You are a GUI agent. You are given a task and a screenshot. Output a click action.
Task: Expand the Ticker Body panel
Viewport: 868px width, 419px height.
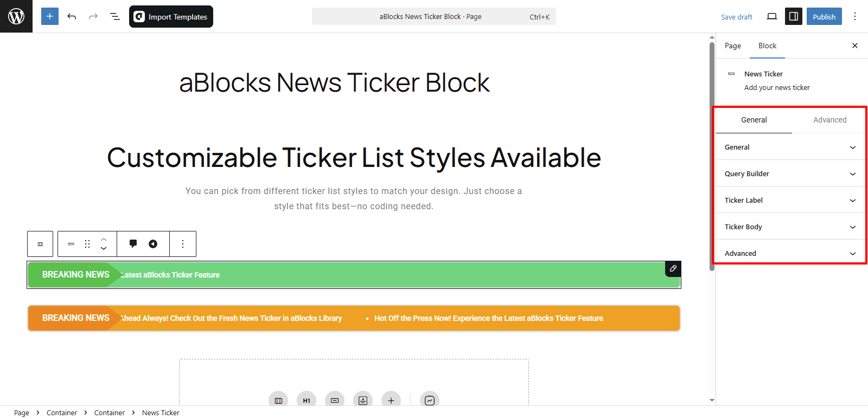click(x=790, y=227)
